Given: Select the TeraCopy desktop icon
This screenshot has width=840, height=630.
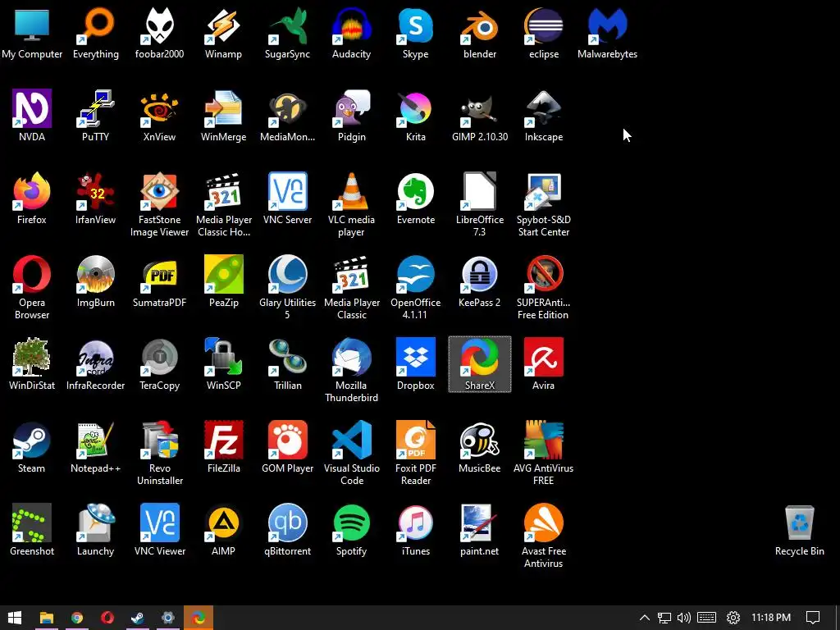Looking at the screenshot, I should (160, 364).
